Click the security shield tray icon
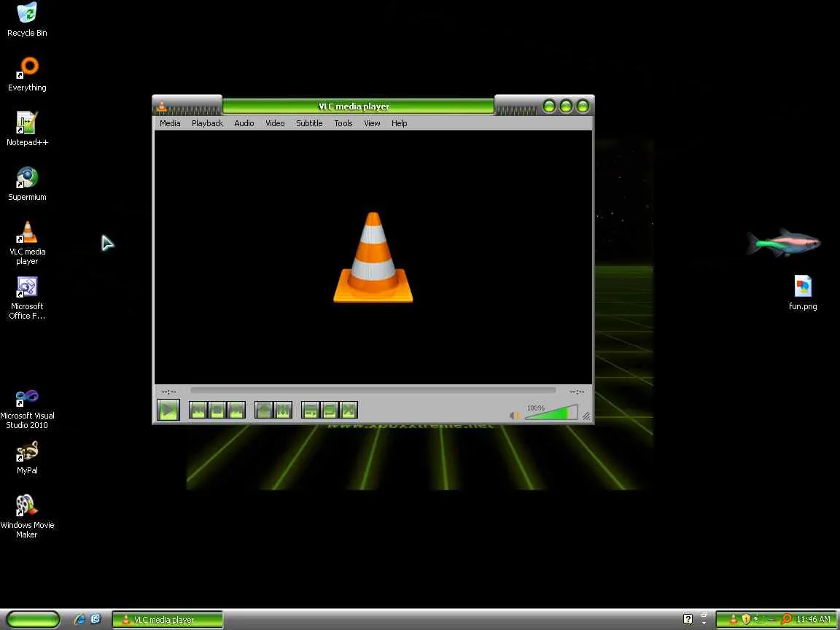Viewport: 840px width, 630px height. tap(746, 620)
